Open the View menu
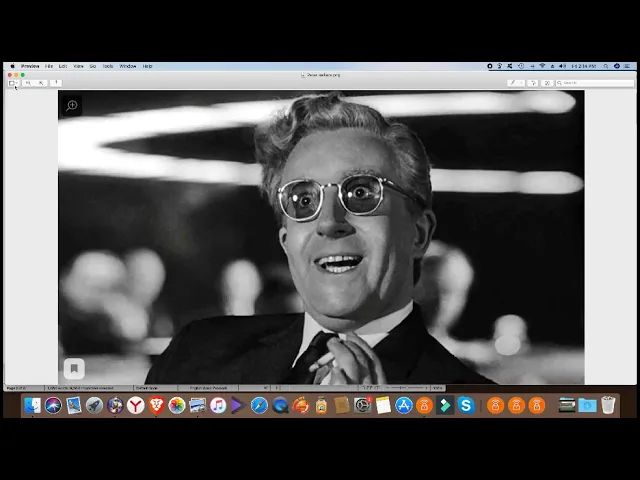 (78, 66)
